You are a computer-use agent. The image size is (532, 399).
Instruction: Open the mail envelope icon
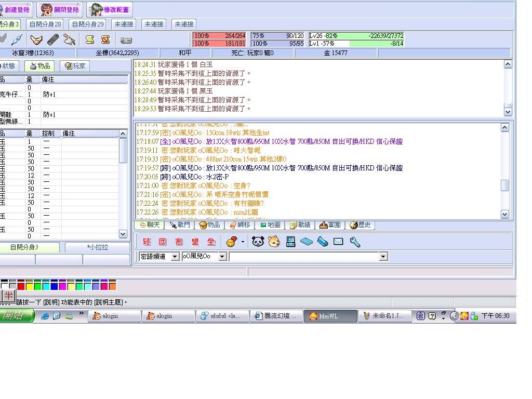[x=338, y=242]
